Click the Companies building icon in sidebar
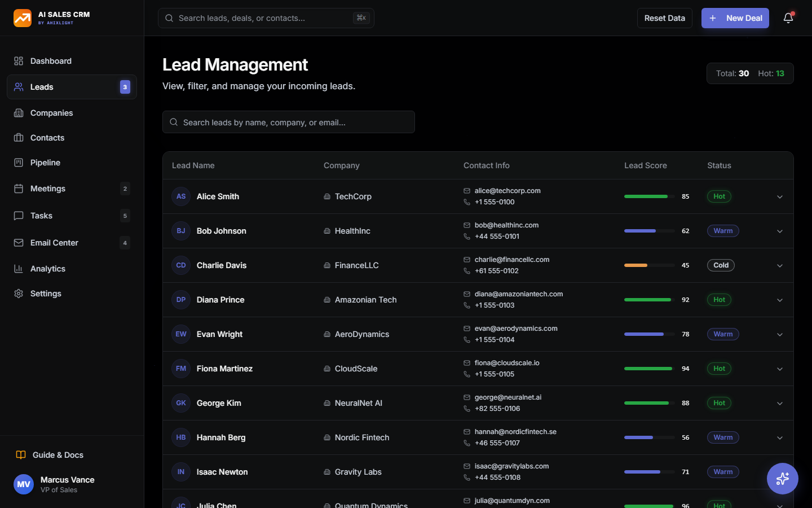This screenshot has height=508, width=812. pos(19,113)
